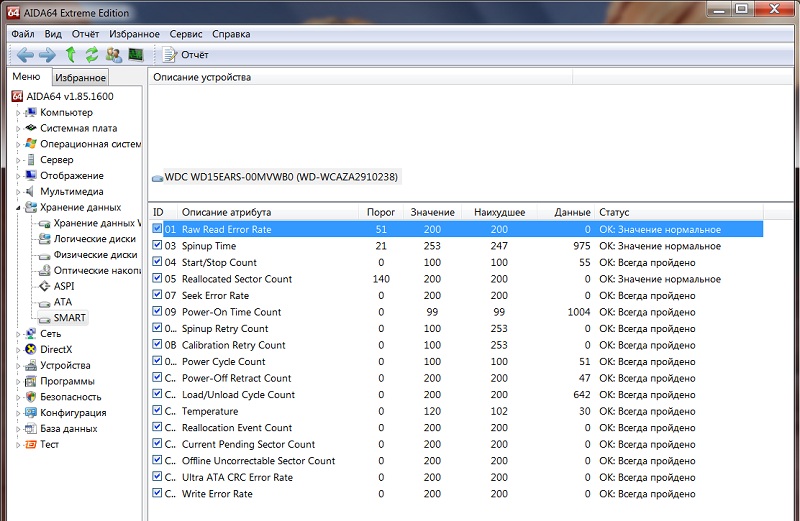Select Программы in the tree
Screen dimensions: 800x521
click(67, 381)
